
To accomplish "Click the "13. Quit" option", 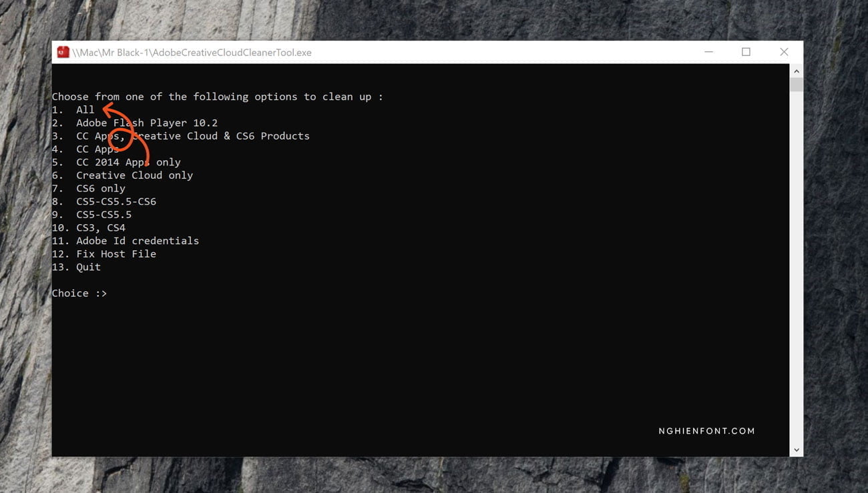I will (x=87, y=268).
